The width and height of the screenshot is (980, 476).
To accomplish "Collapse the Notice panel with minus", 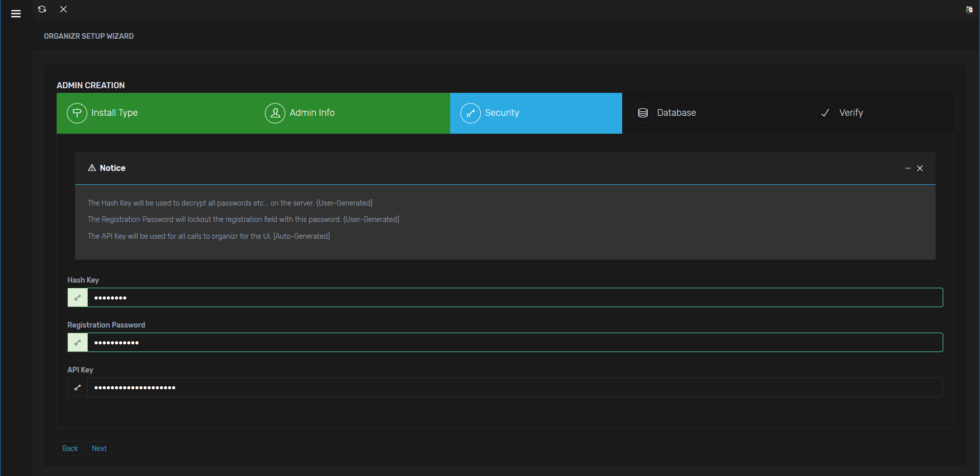I will point(908,168).
